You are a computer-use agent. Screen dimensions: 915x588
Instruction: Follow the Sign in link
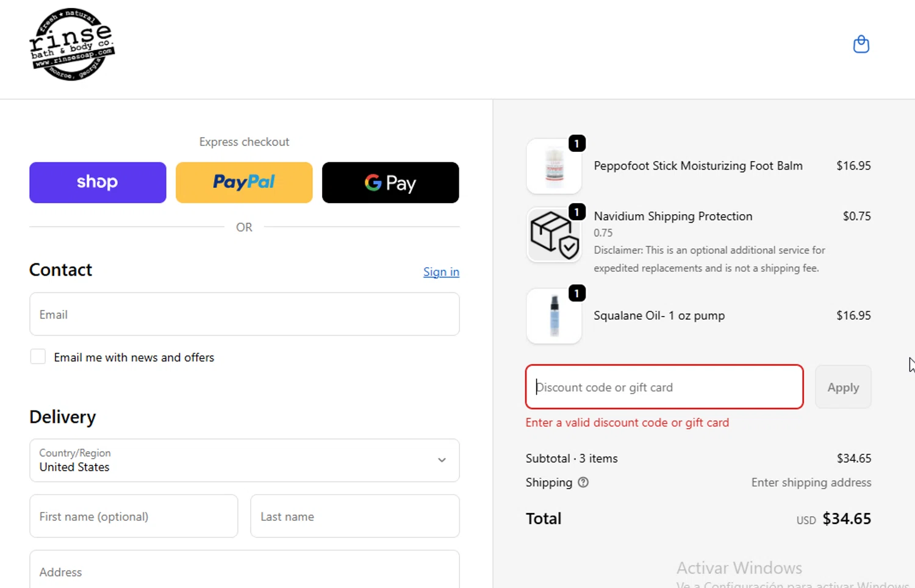[x=441, y=272]
